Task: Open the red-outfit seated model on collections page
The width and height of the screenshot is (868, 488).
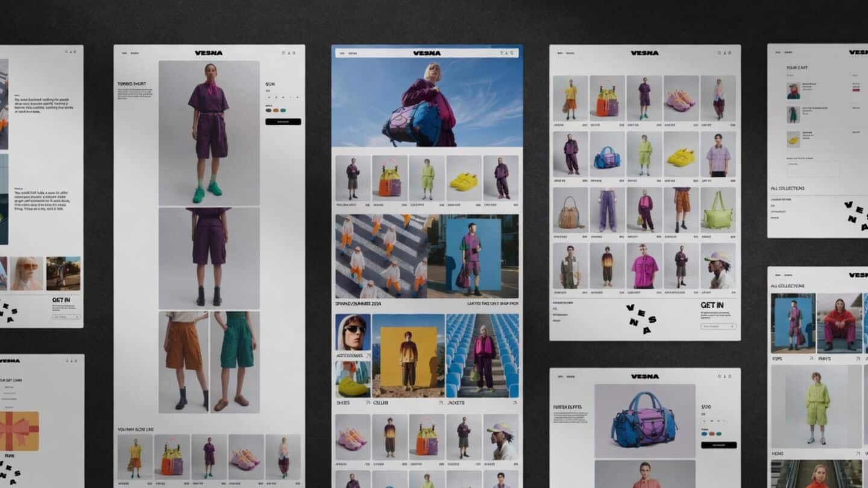Action: (840, 323)
